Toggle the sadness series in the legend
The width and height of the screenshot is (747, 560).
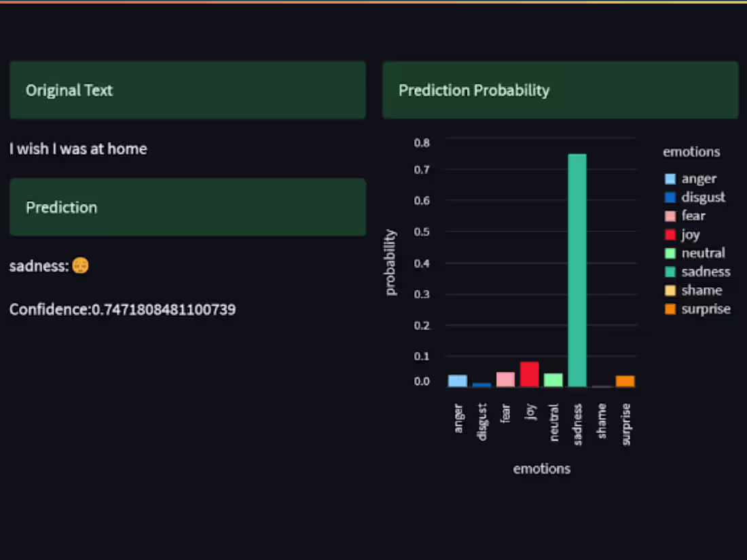tap(705, 272)
